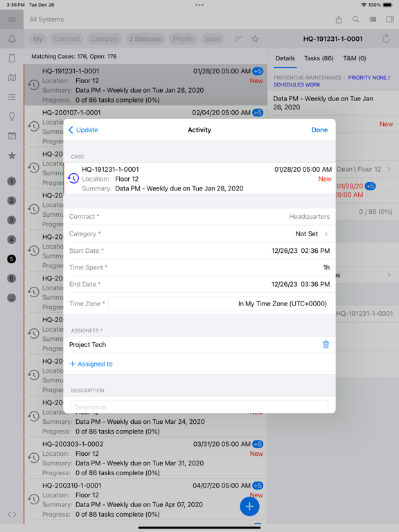Open case HQ-191231-1-0001 in dialog
Screen dimensions: 399x532
[199, 179]
